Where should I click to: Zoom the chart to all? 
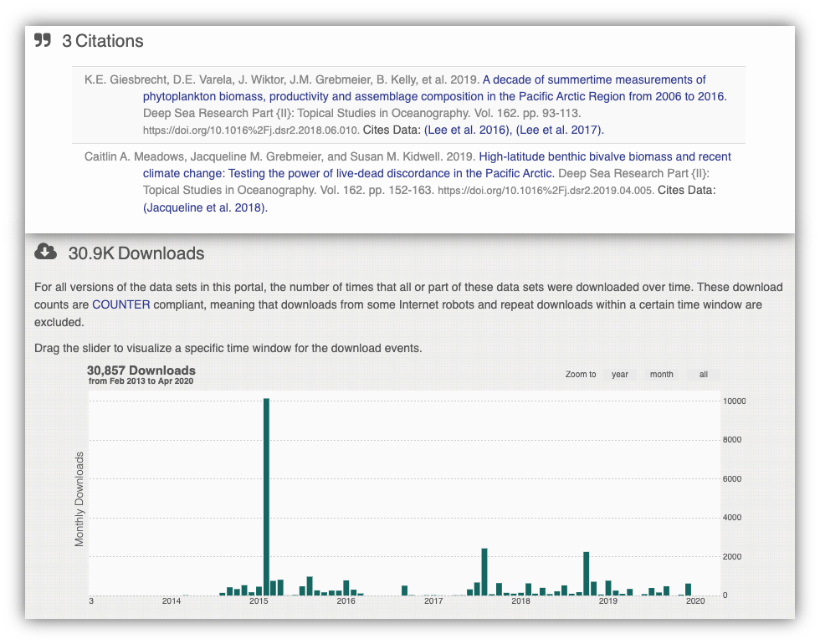704,375
